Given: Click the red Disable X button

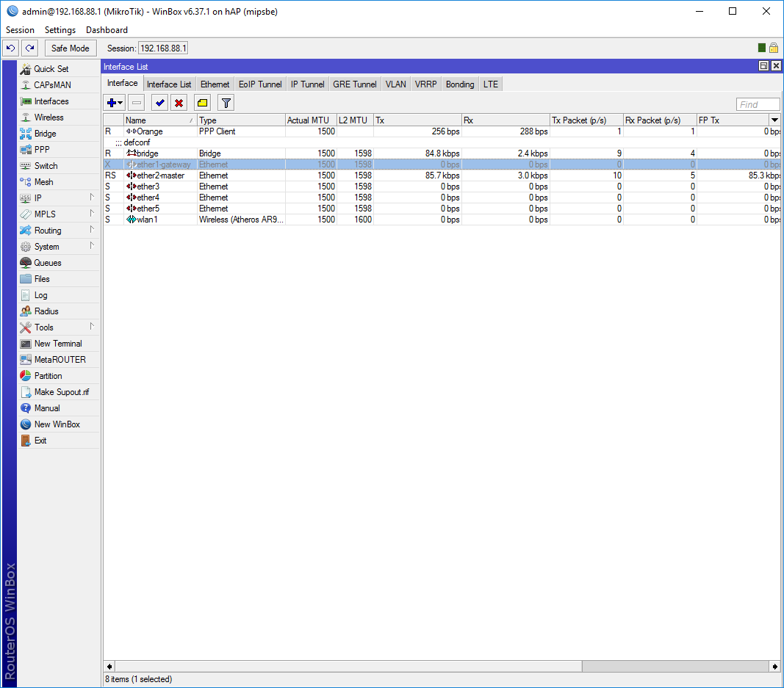Looking at the screenshot, I should click(179, 103).
